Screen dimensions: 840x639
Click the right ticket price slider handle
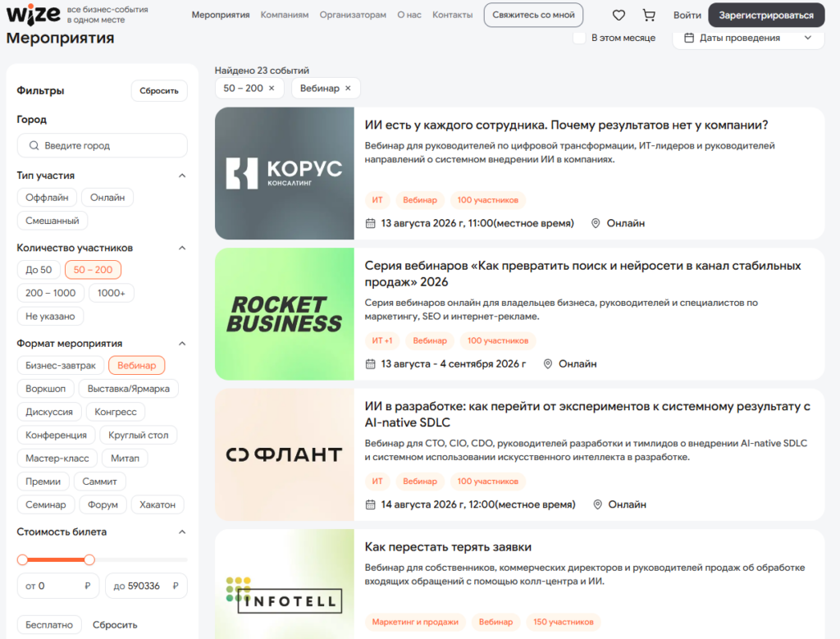(89, 559)
